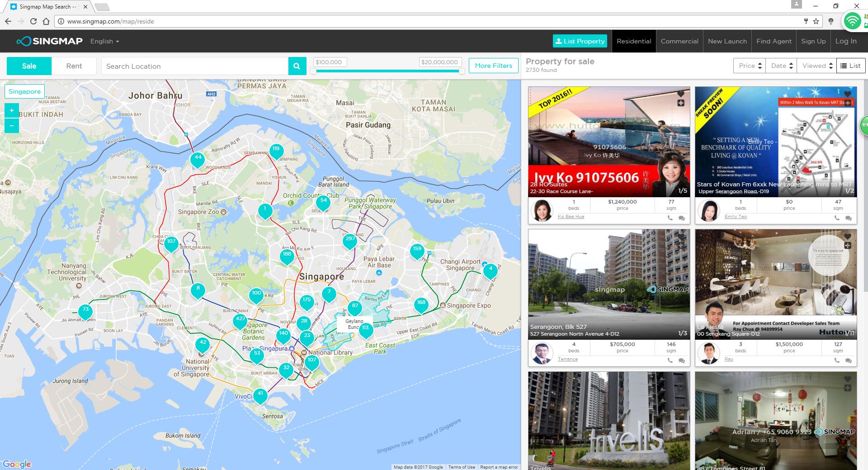Screen dimensions: 868x470
Task: Open map Terms of Use link
Action: 462,467
